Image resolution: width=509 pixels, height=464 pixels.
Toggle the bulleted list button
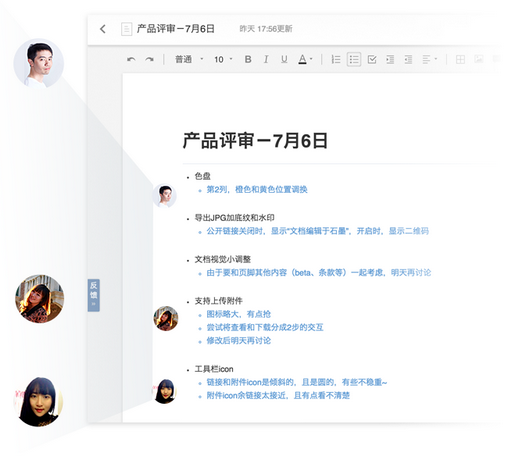tap(354, 59)
